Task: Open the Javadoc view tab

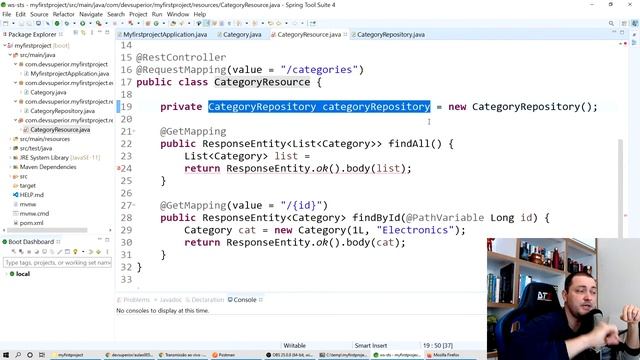Action: click(x=168, y=300)
